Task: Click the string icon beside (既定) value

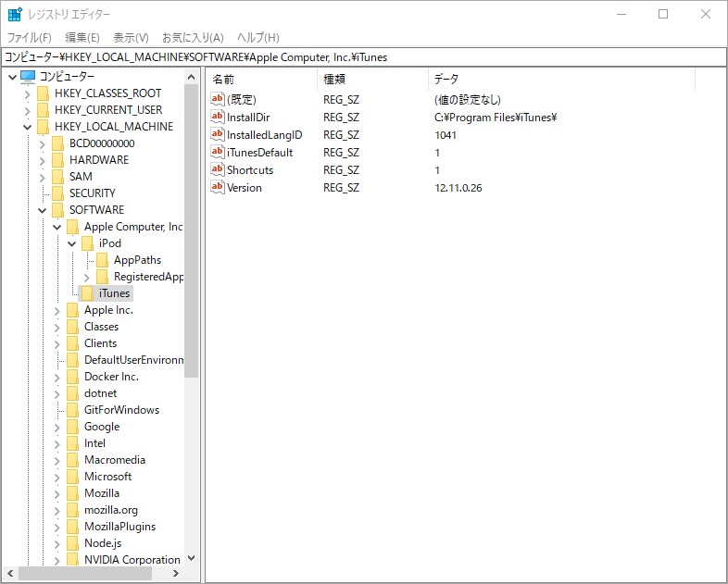Action: coord(218,99)
